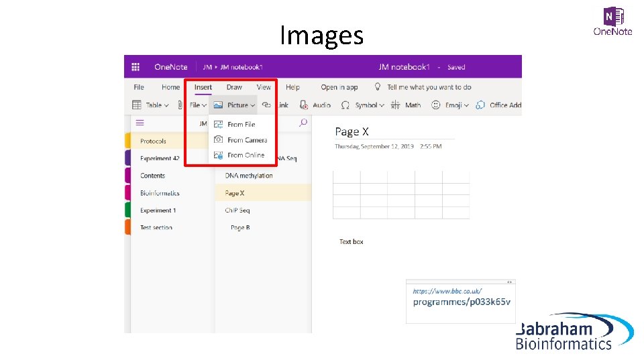Click the Office Add-ins icon
The image size is (644, 362).
coord(480,105)
